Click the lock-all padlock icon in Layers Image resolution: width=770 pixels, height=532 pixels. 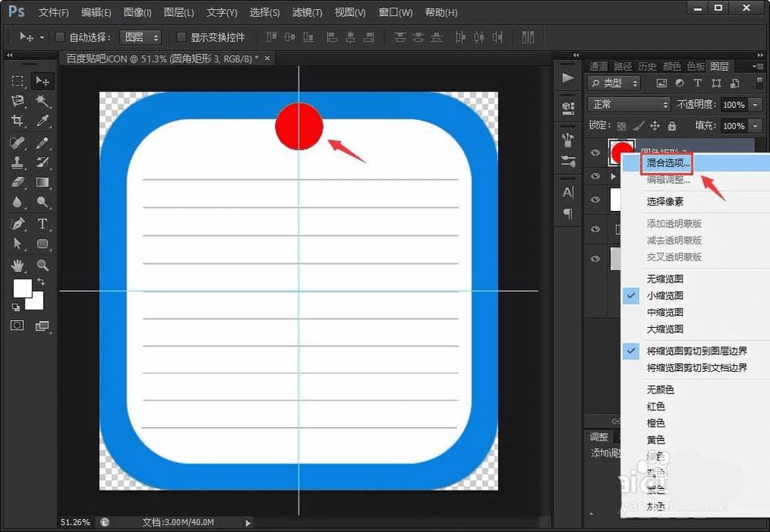point(671,125)
